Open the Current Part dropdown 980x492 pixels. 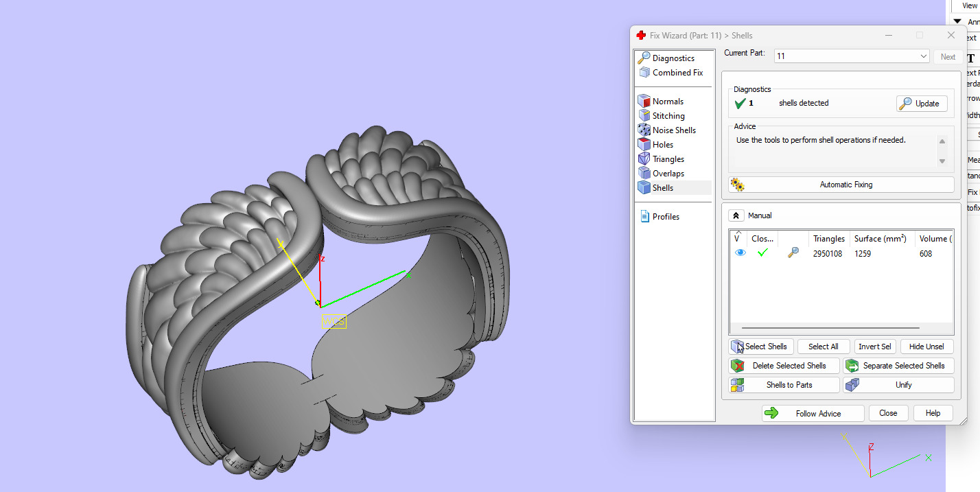tap(852, 56)
